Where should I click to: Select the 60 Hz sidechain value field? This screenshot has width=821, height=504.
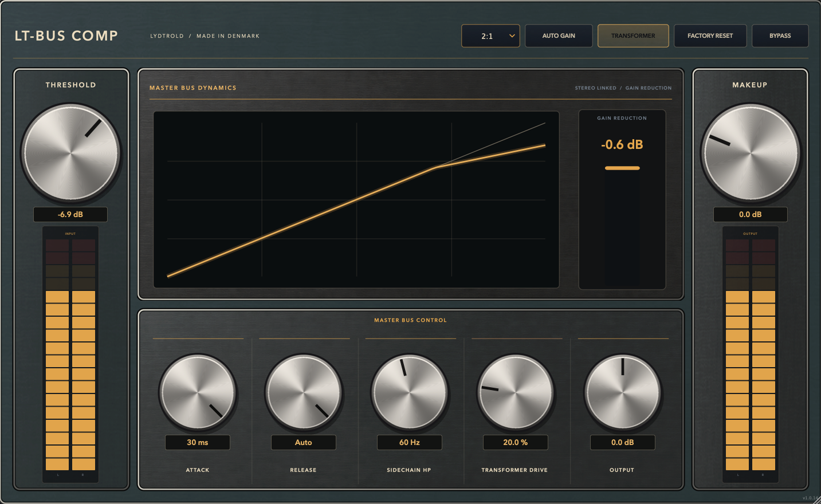coord(410,442)
